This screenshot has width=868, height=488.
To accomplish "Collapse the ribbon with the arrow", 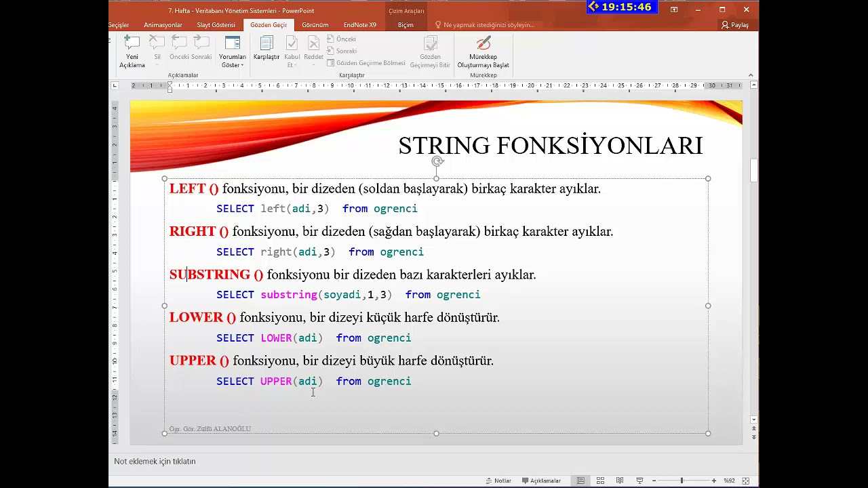I will [x=751, y=75].
